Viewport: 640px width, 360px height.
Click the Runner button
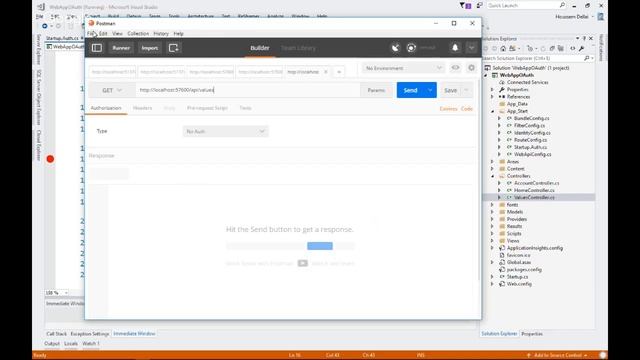[x=121, y=48]
